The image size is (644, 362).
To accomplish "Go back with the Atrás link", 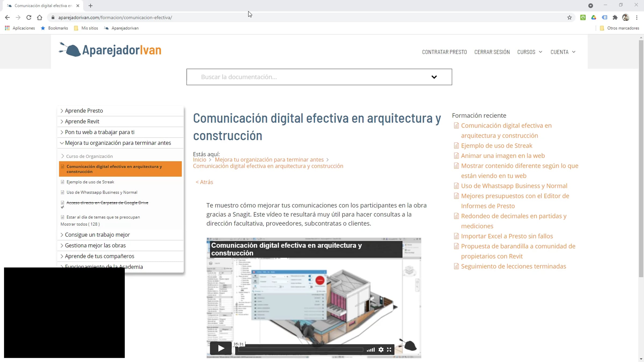I will coord(204,182).
